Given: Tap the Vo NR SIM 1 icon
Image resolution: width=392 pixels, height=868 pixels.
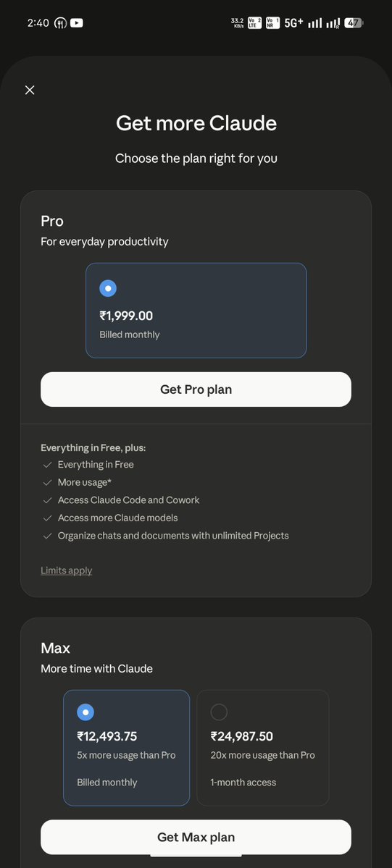Looking at the screenshot, I should pyautogui.click(x=272, y=23).
